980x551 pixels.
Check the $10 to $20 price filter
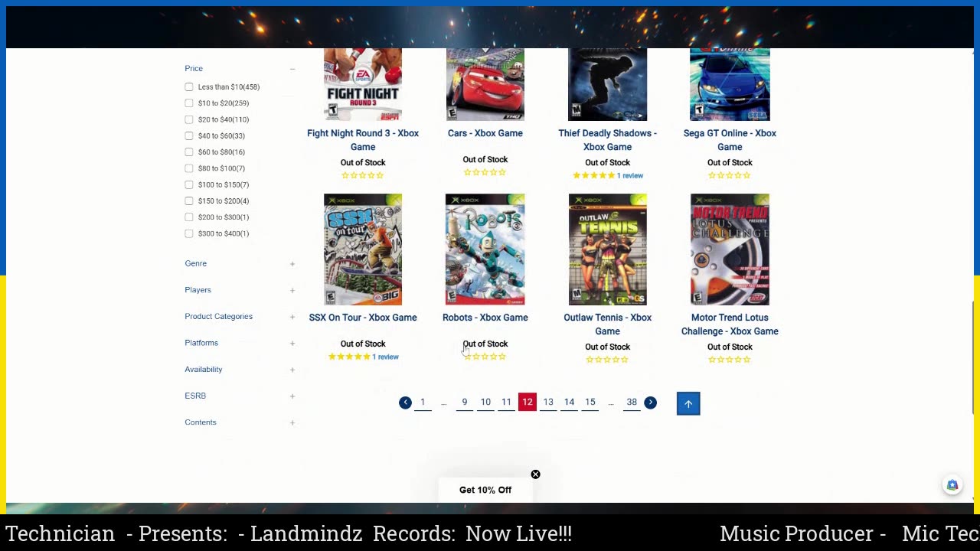click(189, 103)
